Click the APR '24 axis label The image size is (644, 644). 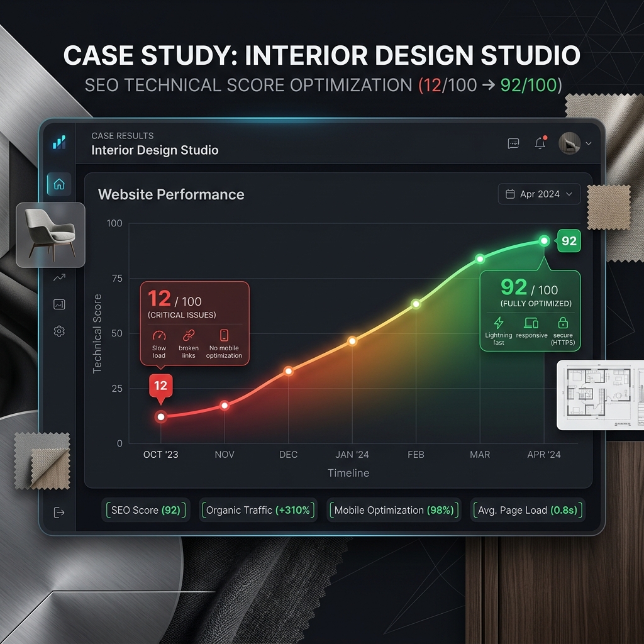(544, 455)
